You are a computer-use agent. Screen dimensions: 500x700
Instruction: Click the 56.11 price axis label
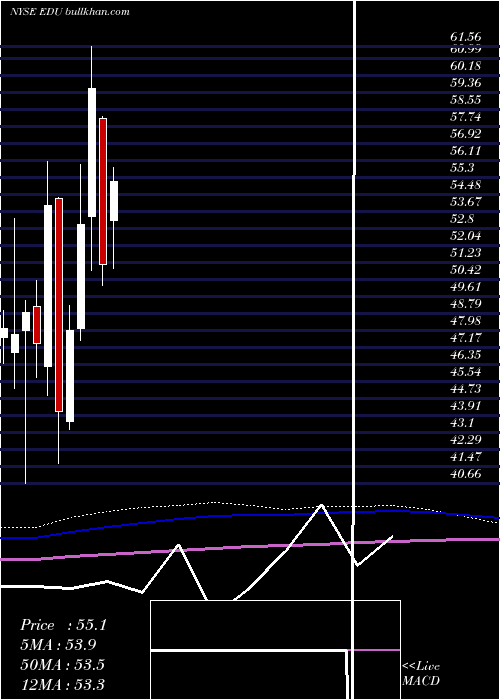point(465,151)
